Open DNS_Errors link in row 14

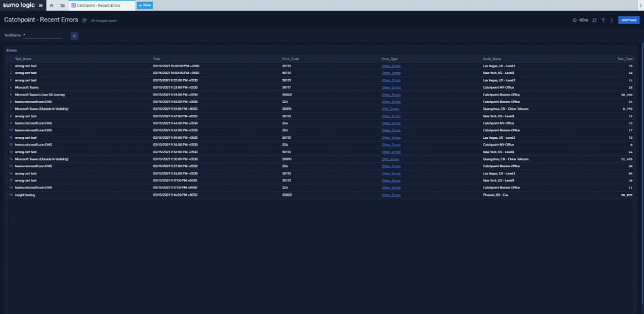[x=390, y=159]
